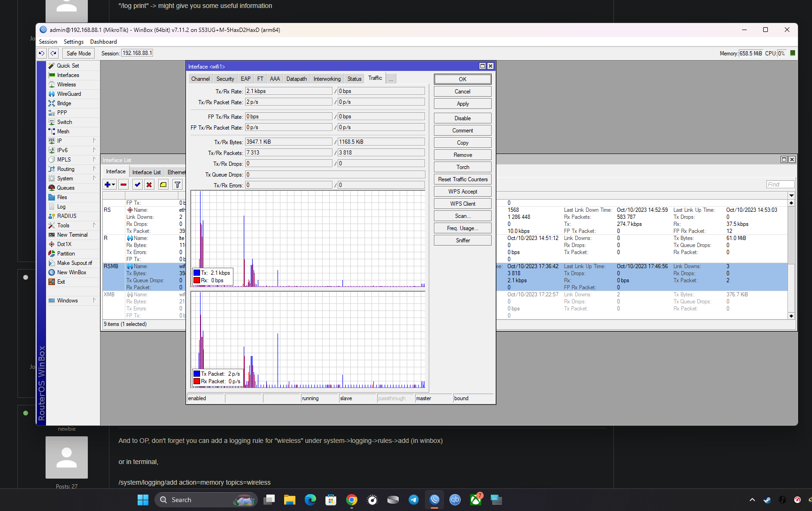Image resolution: width=812 pixels, height=511 pixels.
Task: Open the Log sidebar entry
Action: pyautogui.click(x=62, y=207)
